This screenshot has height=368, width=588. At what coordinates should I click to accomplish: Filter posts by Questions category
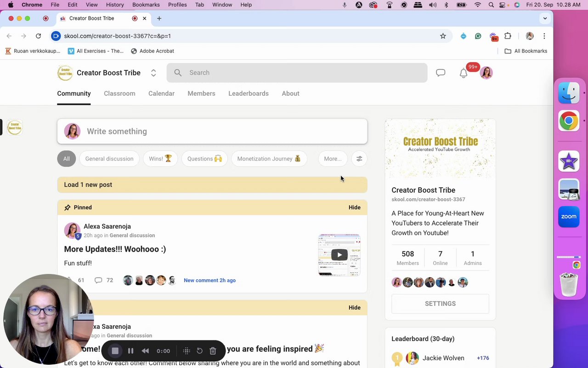(x=204, y=159)
